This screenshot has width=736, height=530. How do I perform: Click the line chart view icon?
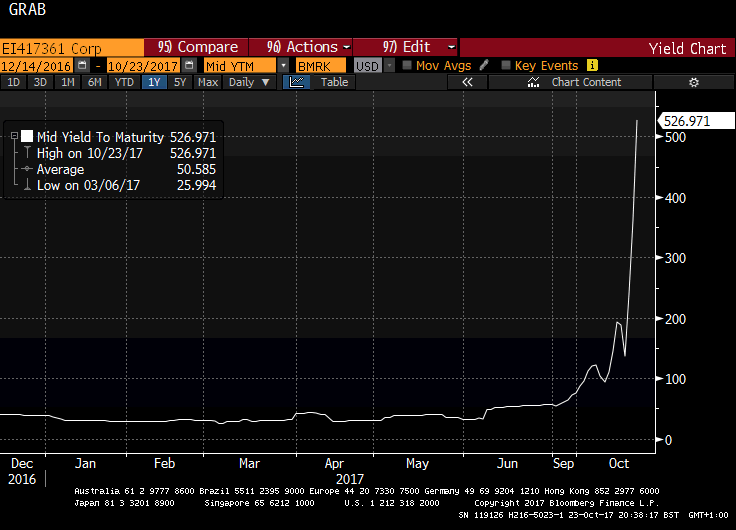(x=297, y=82)
